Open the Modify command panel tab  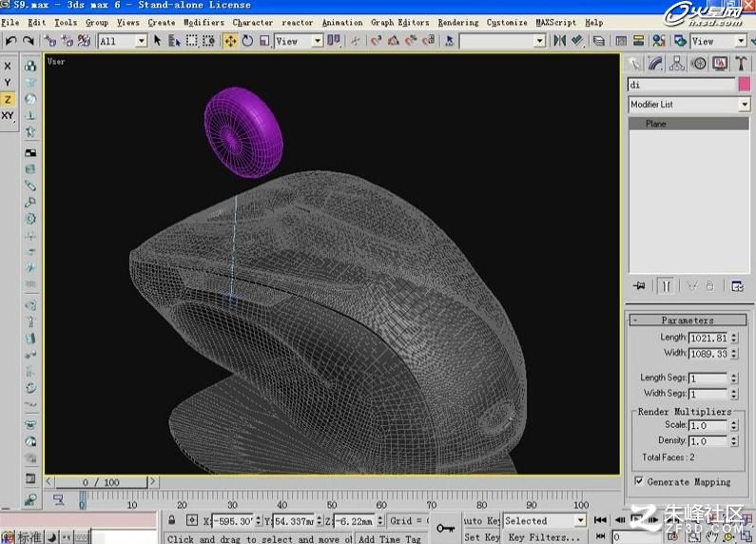click(656, 64)
